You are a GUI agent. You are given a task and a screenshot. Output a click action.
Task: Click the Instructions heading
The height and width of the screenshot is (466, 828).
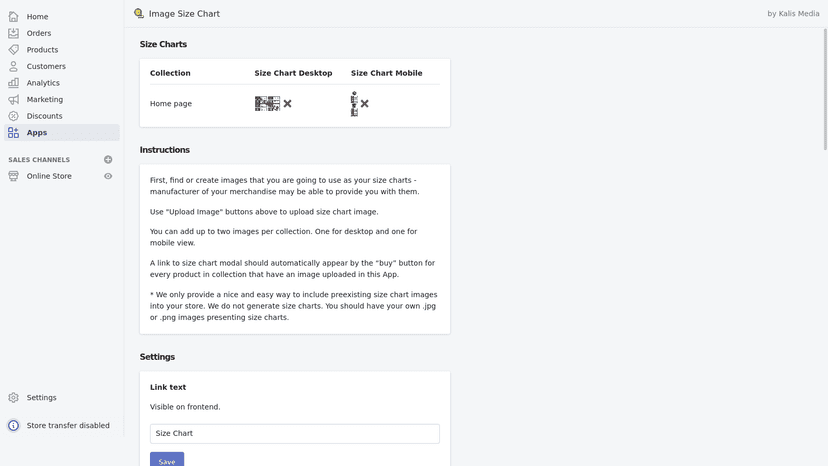[165, 150]
